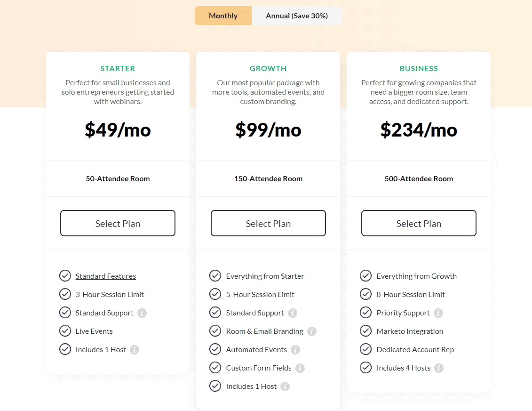Open the Standard Features link
Viewport: 532px width, 411px height.
(105, 276)
